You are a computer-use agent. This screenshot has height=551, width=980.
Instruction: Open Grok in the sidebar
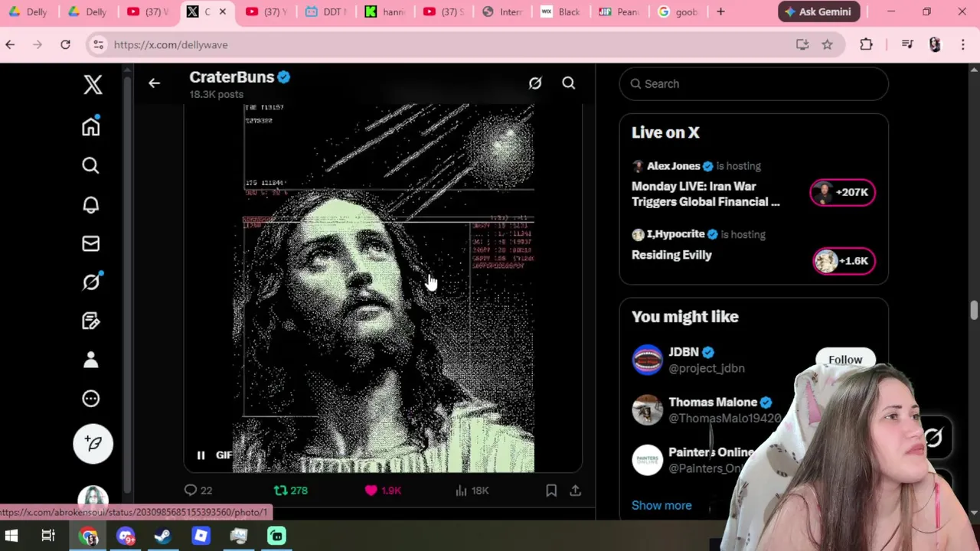(x=91, y=282)
